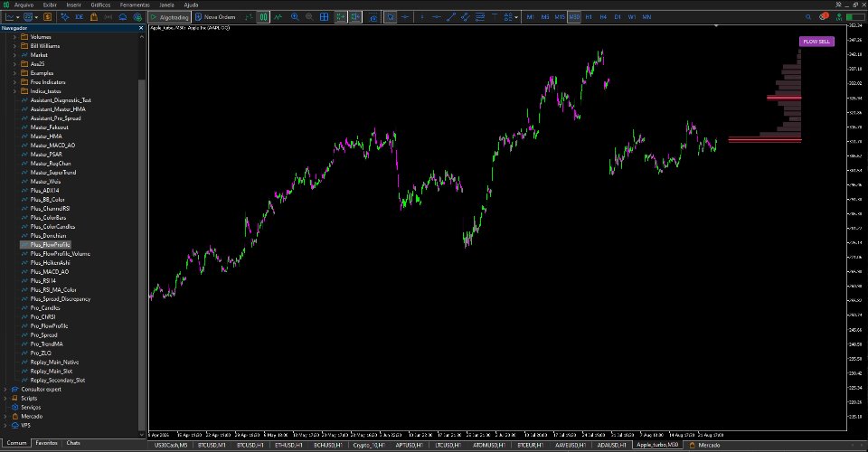Select the trendline drawing tool

tap(451, 17)
